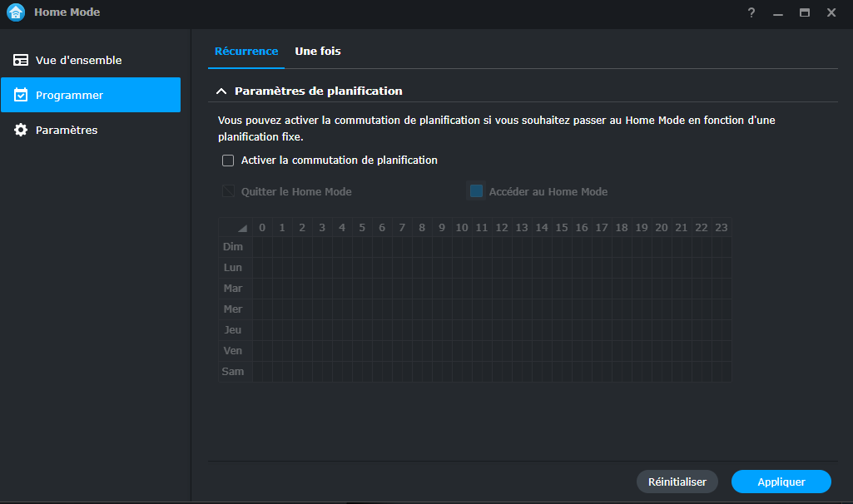Maximize the Home Mode window
853x504 pixels.
pyautogui.click(x=804, y=12)
